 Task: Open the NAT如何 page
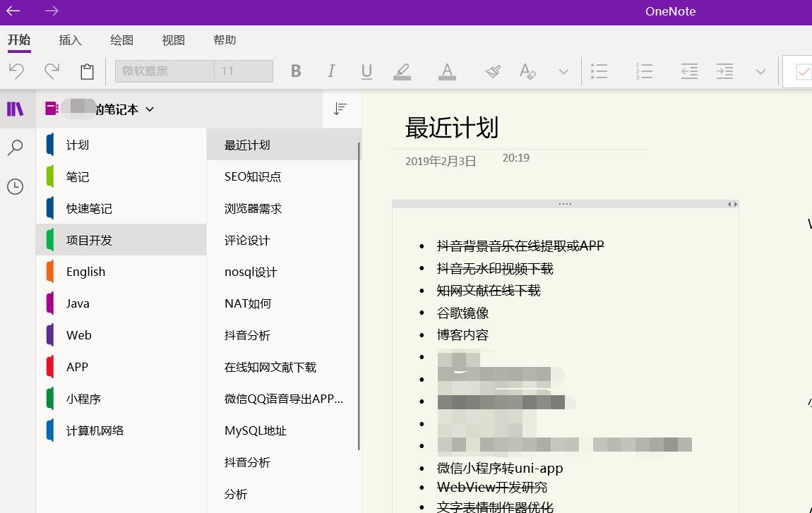pyautogui.click(x=282, y=303)
